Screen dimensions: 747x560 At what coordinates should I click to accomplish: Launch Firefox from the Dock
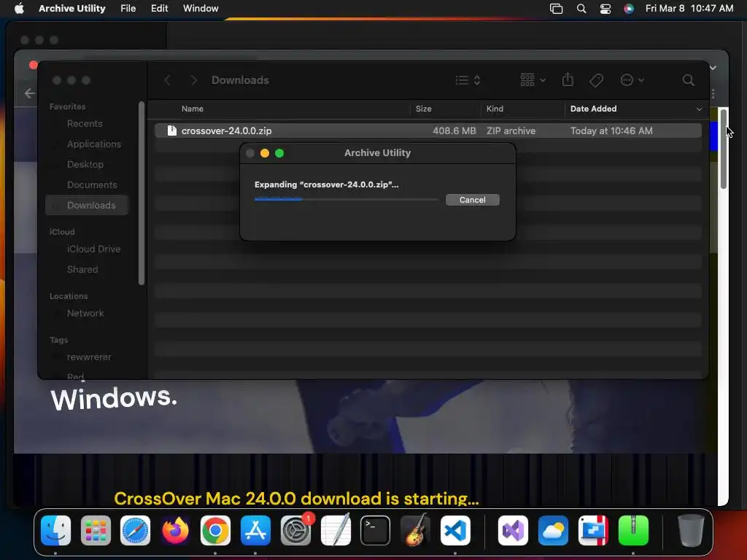pos(175,531)
